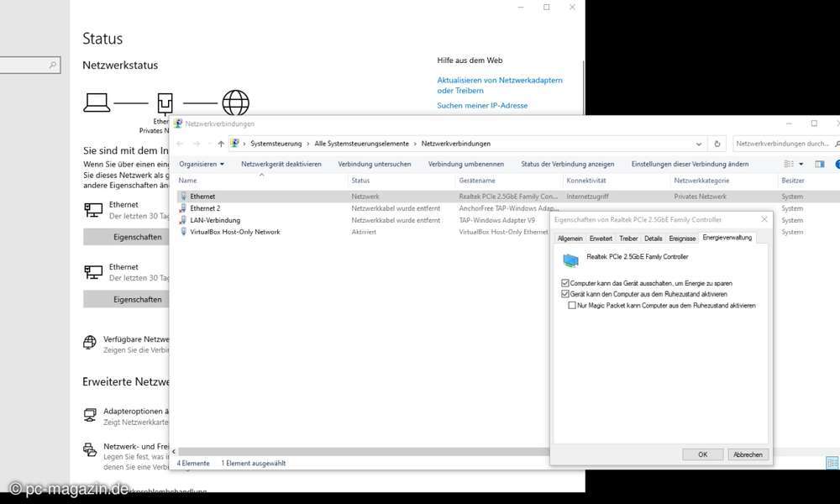Open 'Suchen meiner IP-Adresse' link

[482, 106]
